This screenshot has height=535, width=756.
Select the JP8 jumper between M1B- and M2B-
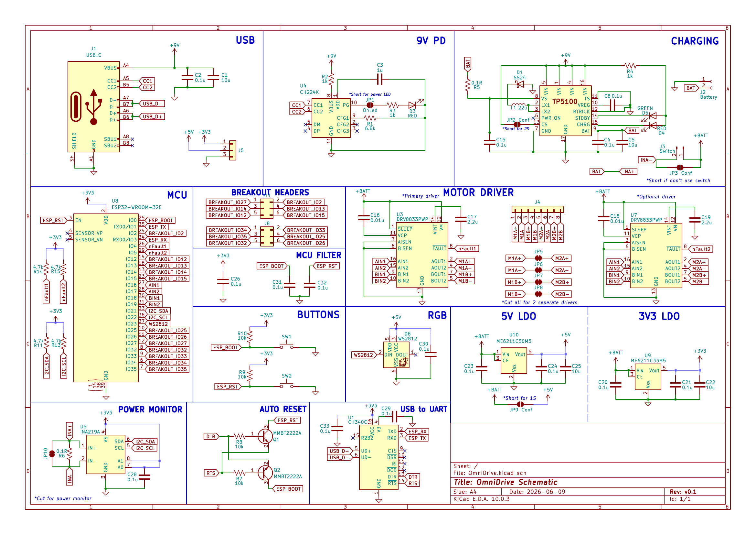[x=538, y=294]
